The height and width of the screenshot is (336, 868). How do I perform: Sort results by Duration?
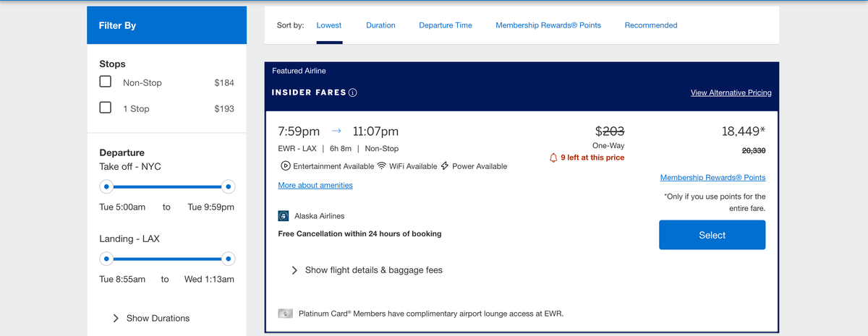(x=380, y=25)
